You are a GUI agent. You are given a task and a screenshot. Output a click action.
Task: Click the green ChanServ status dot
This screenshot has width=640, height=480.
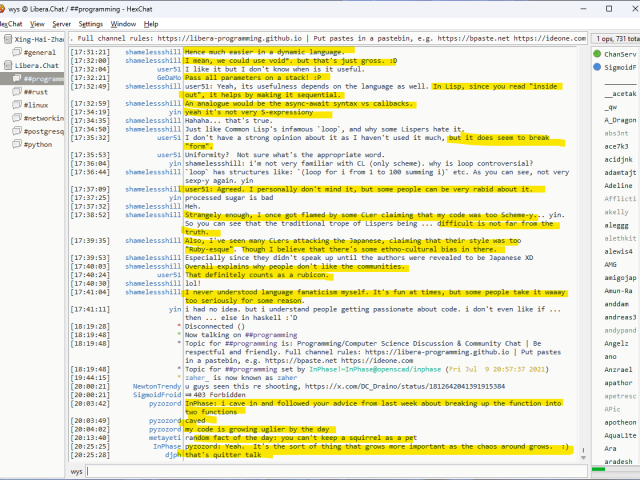point(597,54)
